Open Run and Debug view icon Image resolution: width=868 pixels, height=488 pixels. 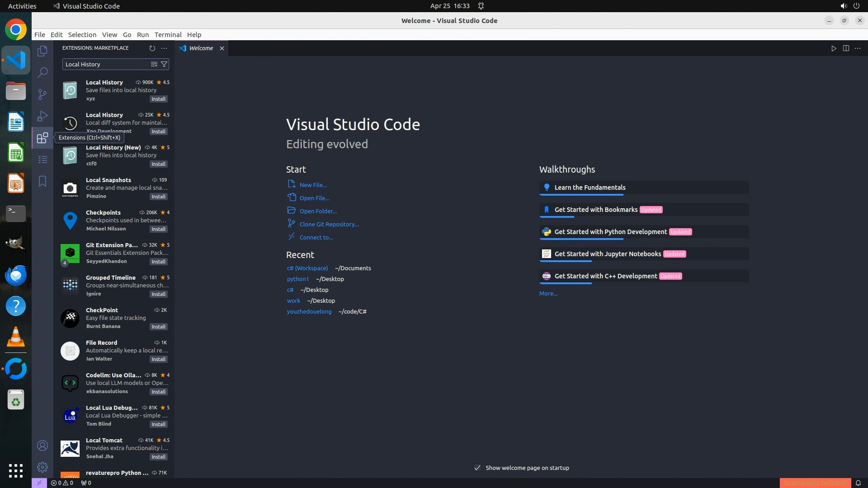(x=42, y=116)
